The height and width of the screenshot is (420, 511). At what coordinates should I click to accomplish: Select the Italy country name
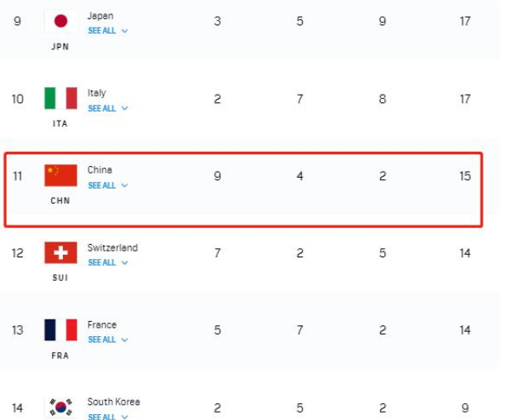[x=97, y=93]
